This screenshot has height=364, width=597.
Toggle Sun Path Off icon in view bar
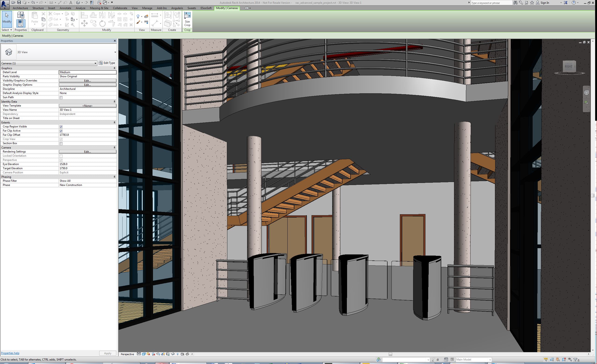pos(148,354)
